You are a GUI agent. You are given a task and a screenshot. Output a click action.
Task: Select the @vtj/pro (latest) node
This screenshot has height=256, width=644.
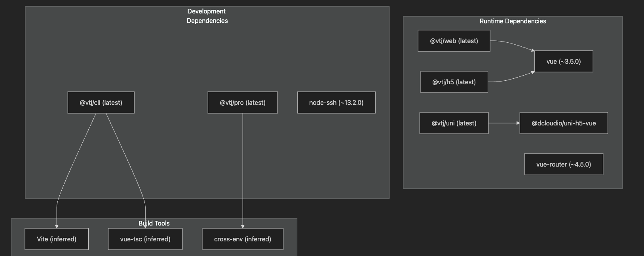point(243,102)
